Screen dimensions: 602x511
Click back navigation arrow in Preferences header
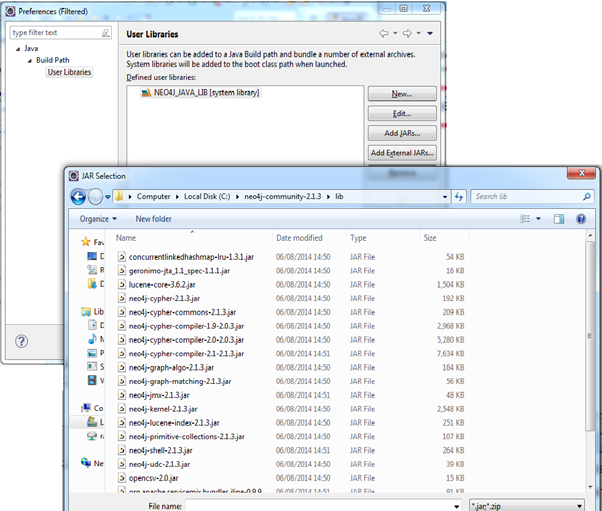(x=383, y=34)
